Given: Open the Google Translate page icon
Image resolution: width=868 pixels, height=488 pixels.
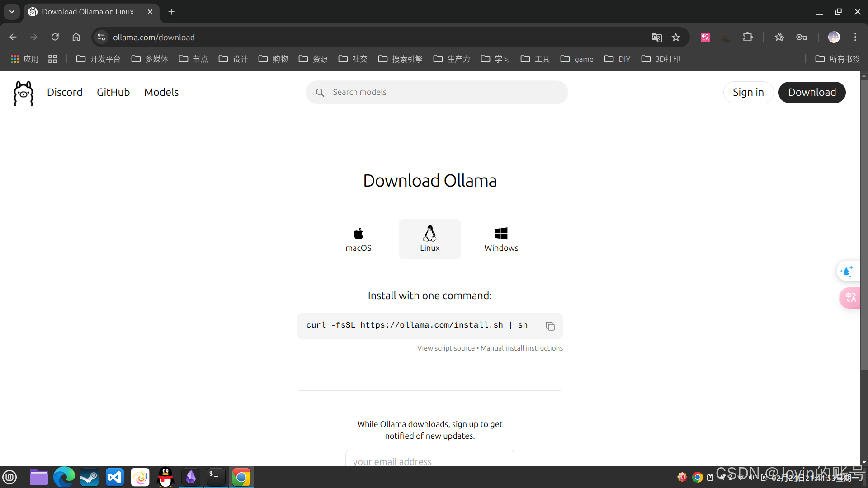Looking at the screenshot, I should click(657, 38).
